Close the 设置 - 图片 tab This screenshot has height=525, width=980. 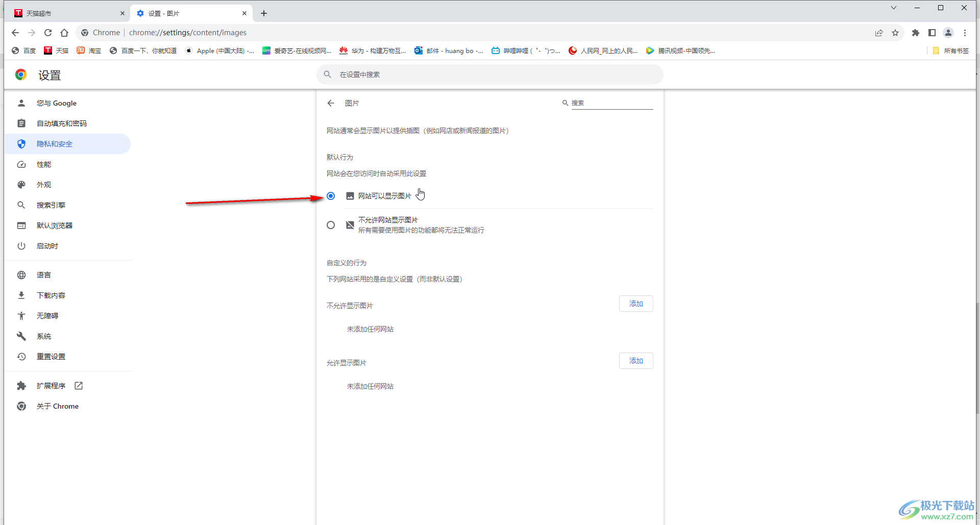(x=244, y=13)
